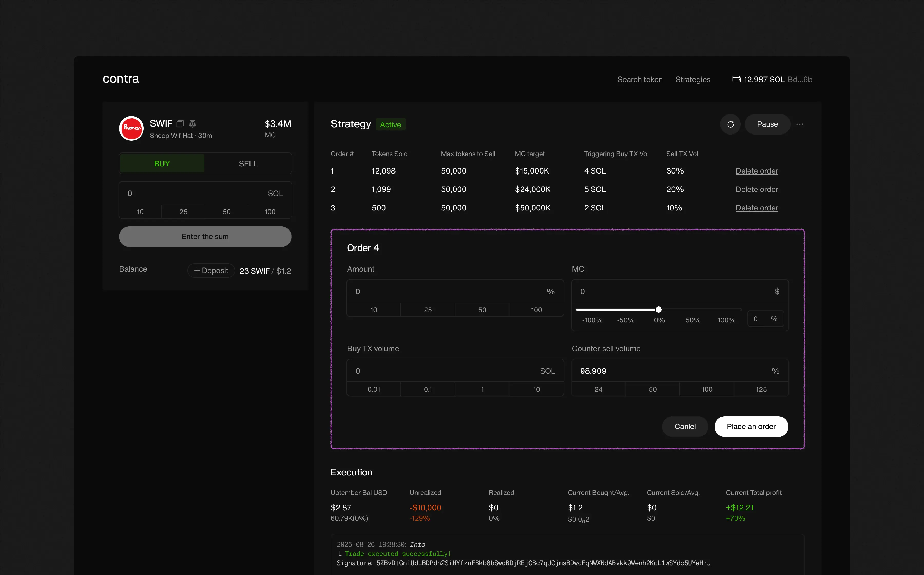Switch to the SELL toggle
This screenshot has width=924, height=575.
click(x=248, y=164)
